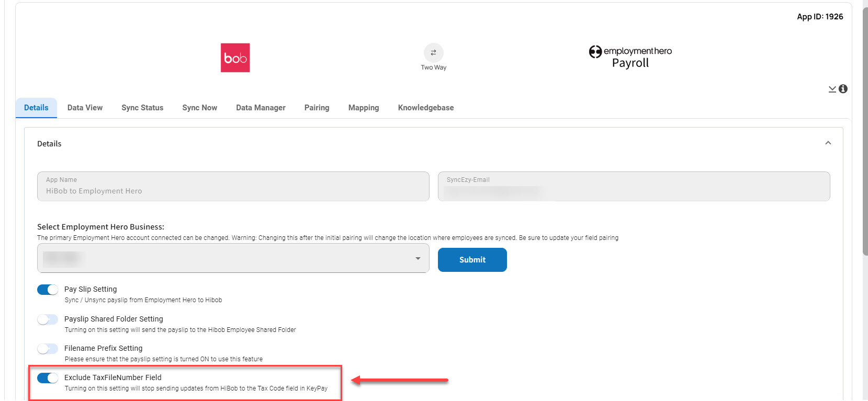
Task: Click the 'Pay Slip Setting' label
Action: [91, 289]
